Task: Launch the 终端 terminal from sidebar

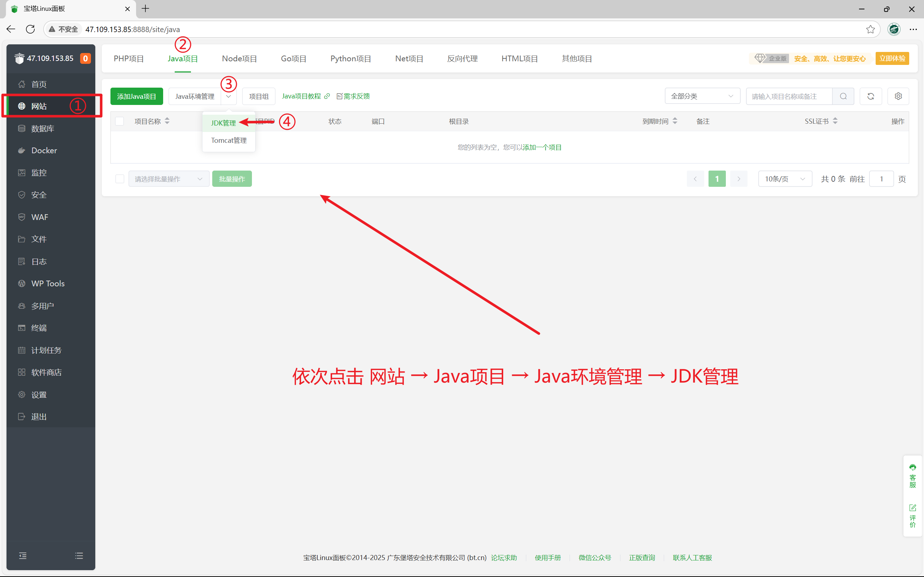Action: (39, 328)
